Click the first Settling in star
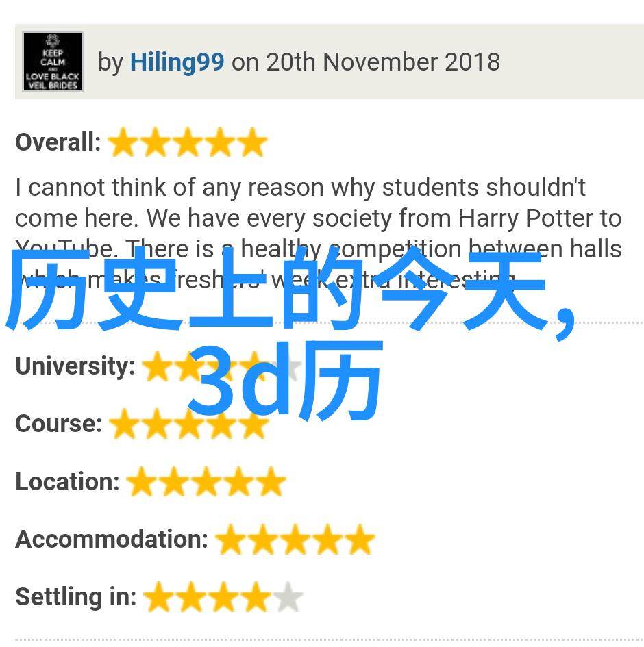644x647 pixels. [158, 597]
